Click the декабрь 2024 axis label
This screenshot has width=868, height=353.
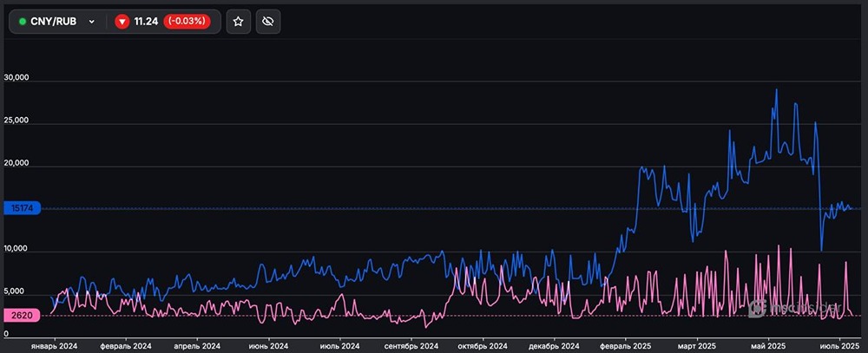coord(551,345)
